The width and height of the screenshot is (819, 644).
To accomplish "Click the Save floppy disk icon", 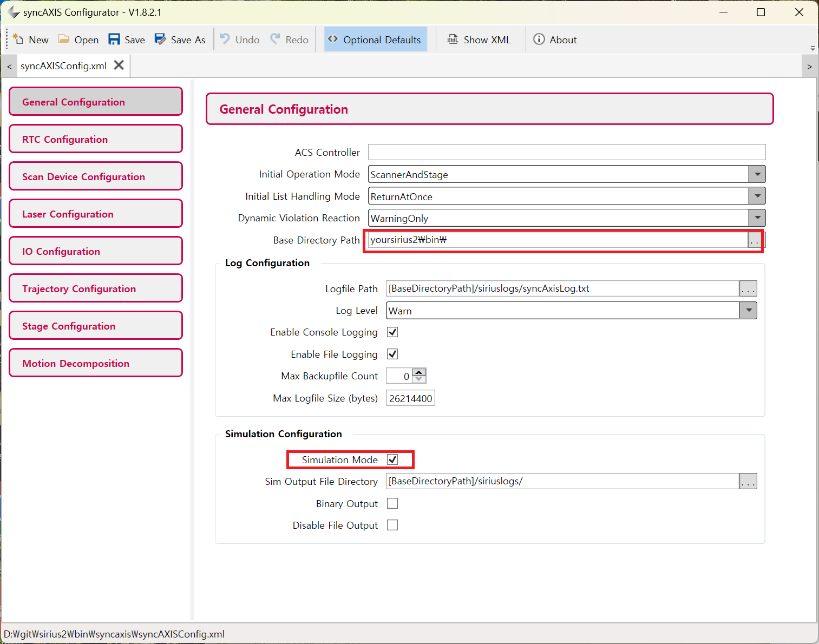I will [x=114, y=39].
